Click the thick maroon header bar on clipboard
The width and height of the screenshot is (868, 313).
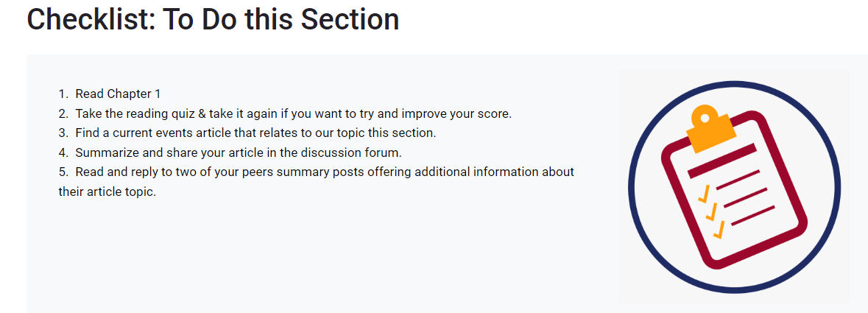tap(721, 160)
